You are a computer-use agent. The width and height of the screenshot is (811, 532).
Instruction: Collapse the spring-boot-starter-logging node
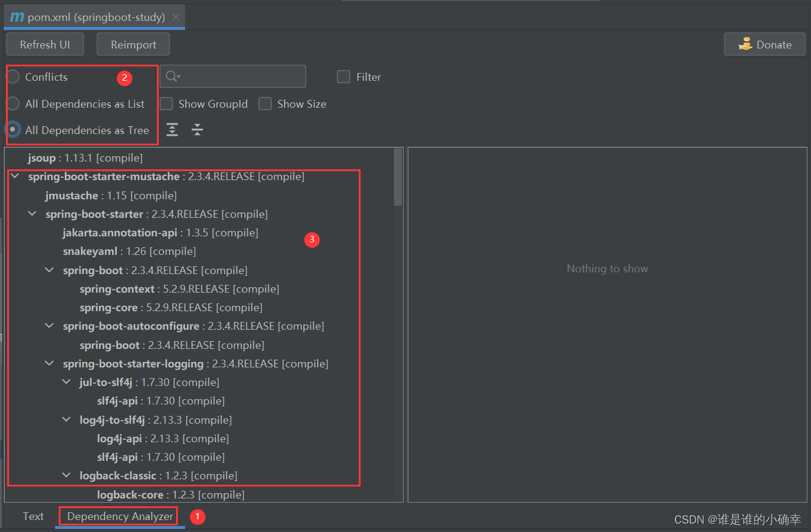[x=49, y=363]
